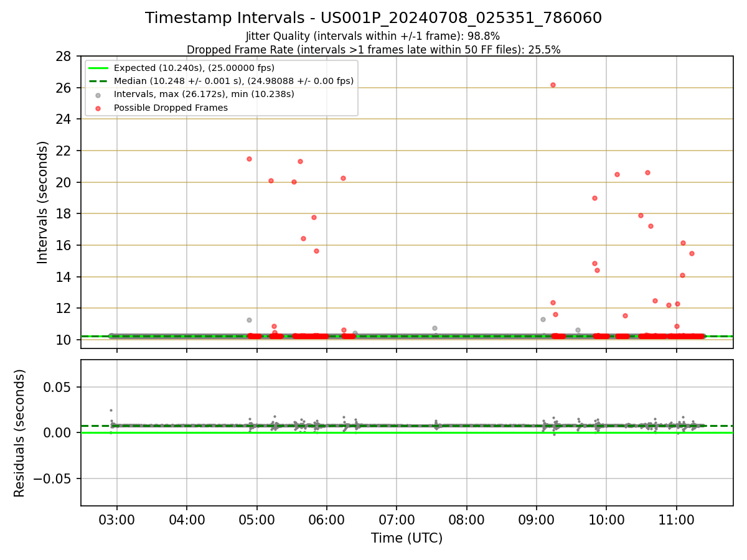Click the gray Intervals legend marker
Viewport: 747px width, 560px height.
(98, 95)
